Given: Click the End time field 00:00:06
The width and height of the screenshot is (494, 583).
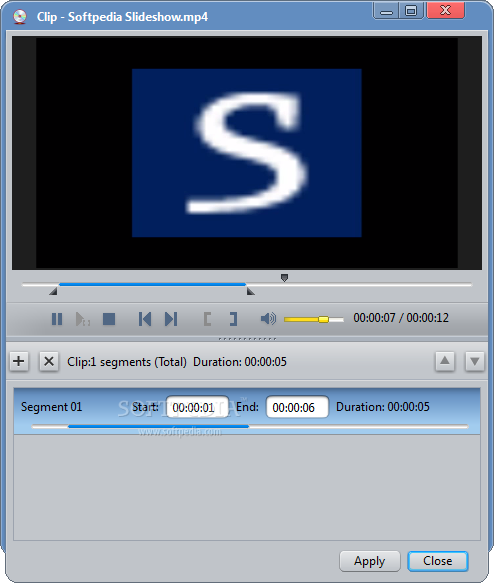Looking at the screenshot, I should (297, 407).
